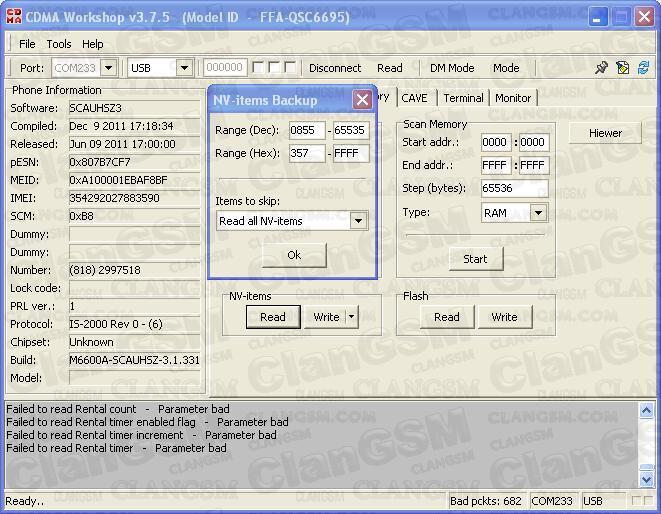661x514 pixels.
Task: Click log line 'Failed to read Rental timer increment'
Action: coord(141,435)
